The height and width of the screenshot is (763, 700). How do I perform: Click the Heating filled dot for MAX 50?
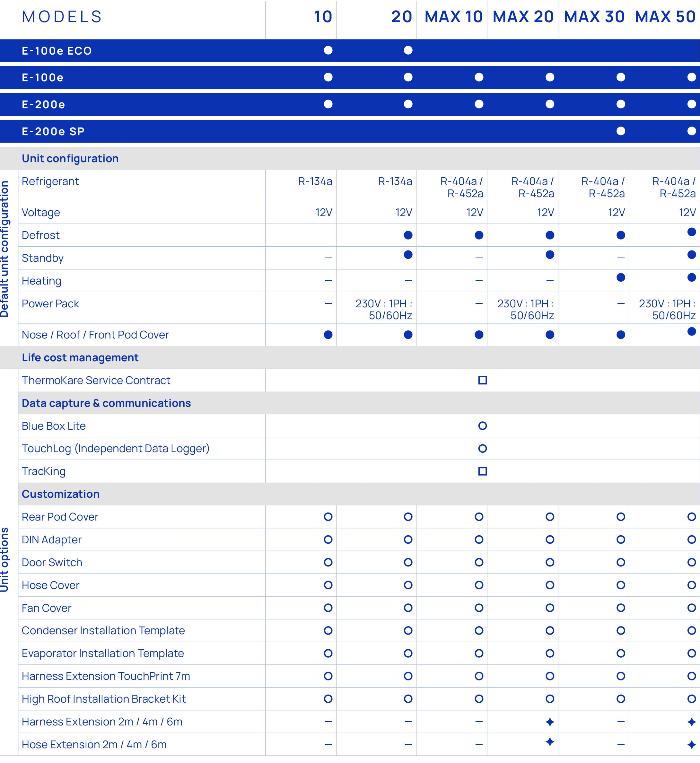click(691, 277)
